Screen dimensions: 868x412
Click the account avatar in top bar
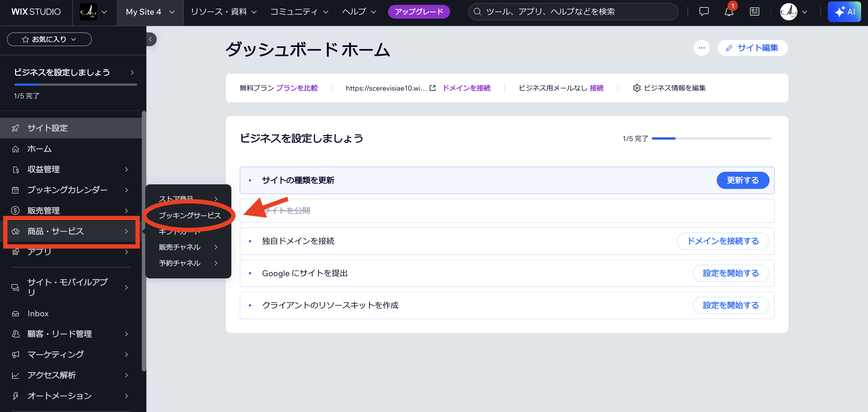[789, 12]
